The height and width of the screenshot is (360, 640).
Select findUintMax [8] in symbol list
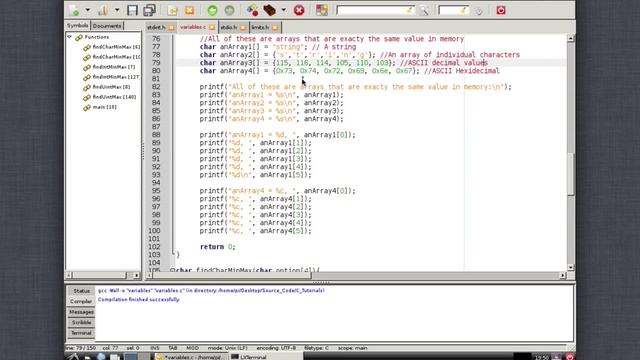point(111,87)
